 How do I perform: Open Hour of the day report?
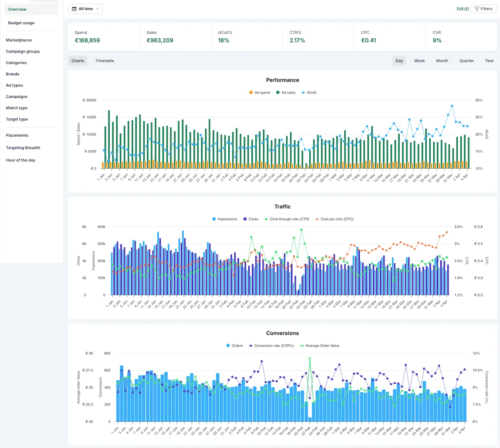(x=21, y=160)
